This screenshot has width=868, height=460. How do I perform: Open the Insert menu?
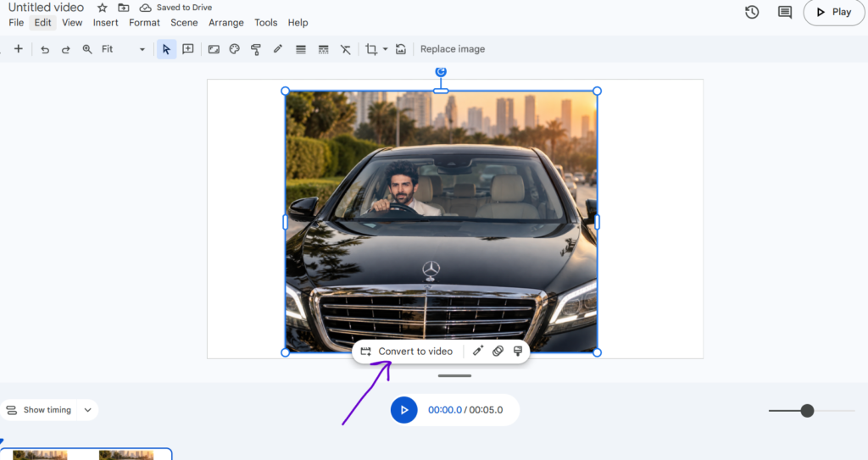[x=105, y=23]
